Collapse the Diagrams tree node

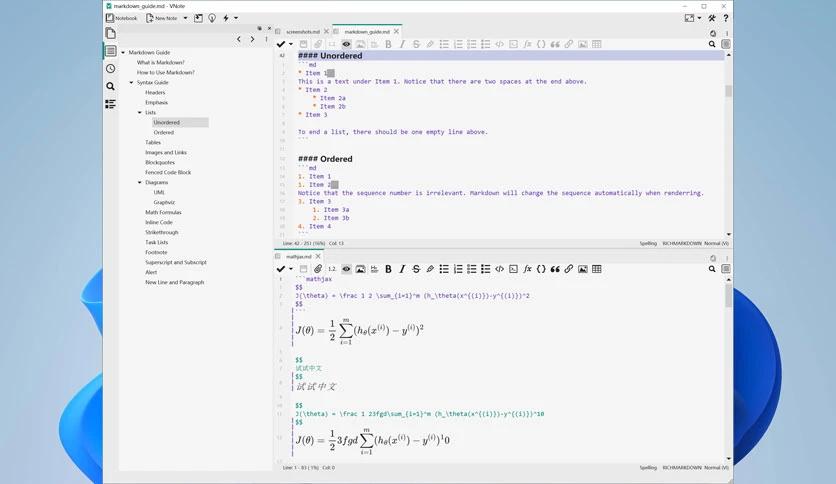pos(140,182)
